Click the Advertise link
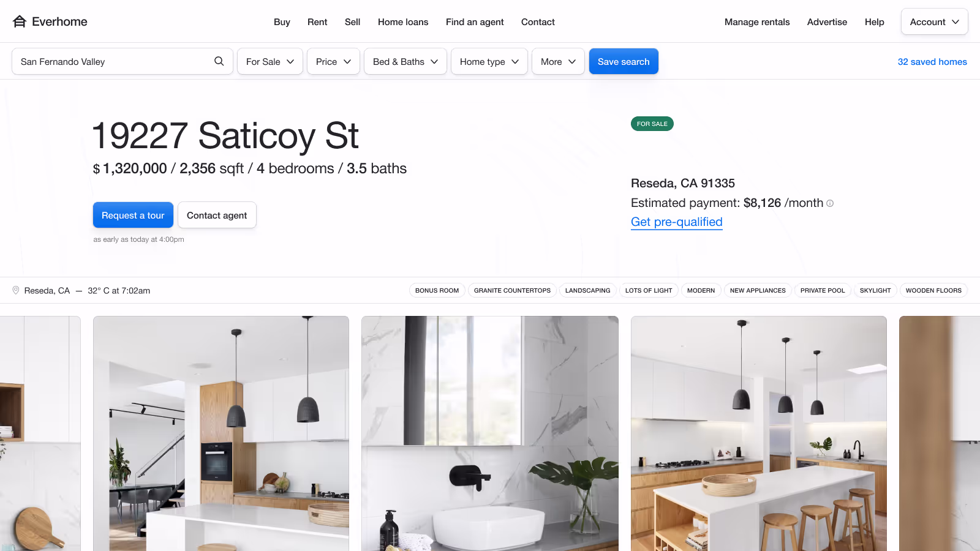Screen dimensions: 980x551 coord(827,22)
